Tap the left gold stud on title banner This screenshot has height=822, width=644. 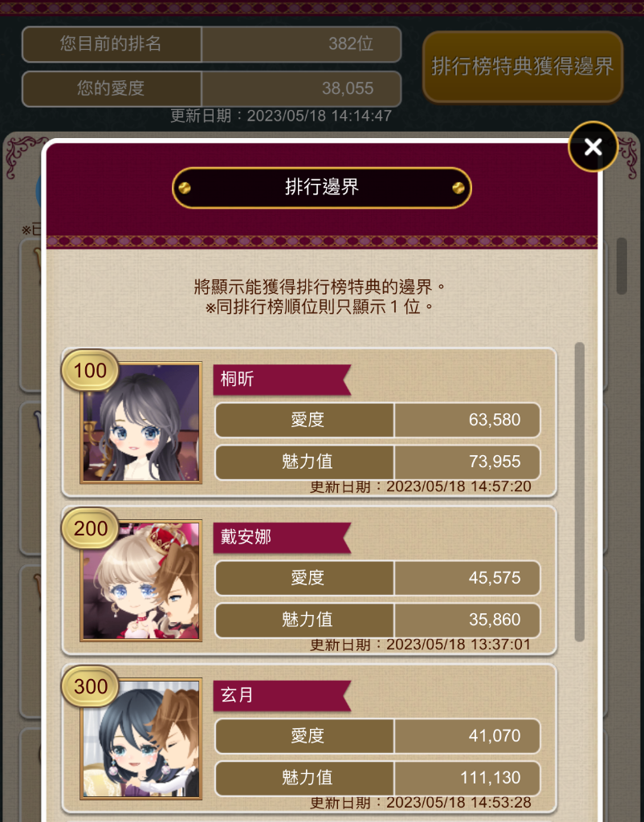coord(185,188)
